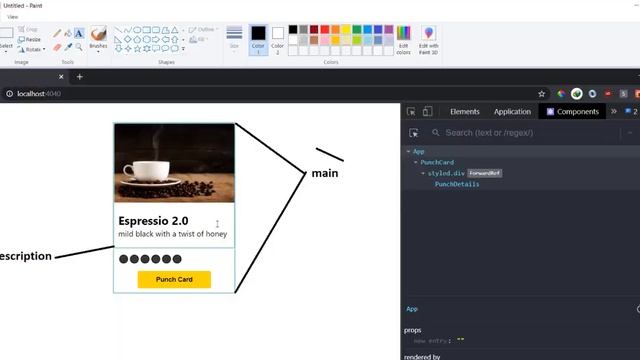Open the Rotate dropdown in Paint
The image size is (640, 360).
pyautogui.click(x=31, y=49)
